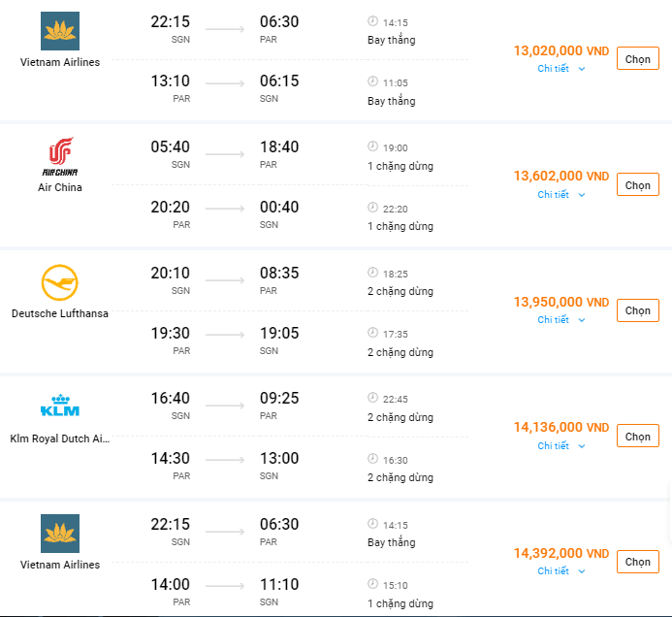Choose the 13,020,000 VND Vietnam Airlines flight
672x617 pixels.
point(637,59)
